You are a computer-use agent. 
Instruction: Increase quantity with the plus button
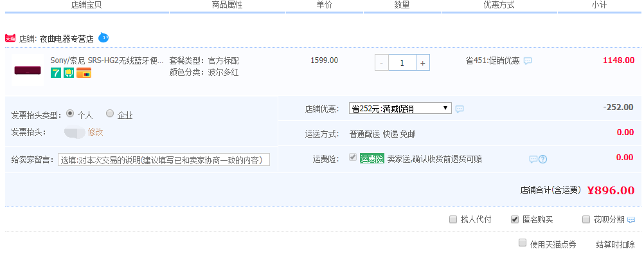(x=423, y=63)
